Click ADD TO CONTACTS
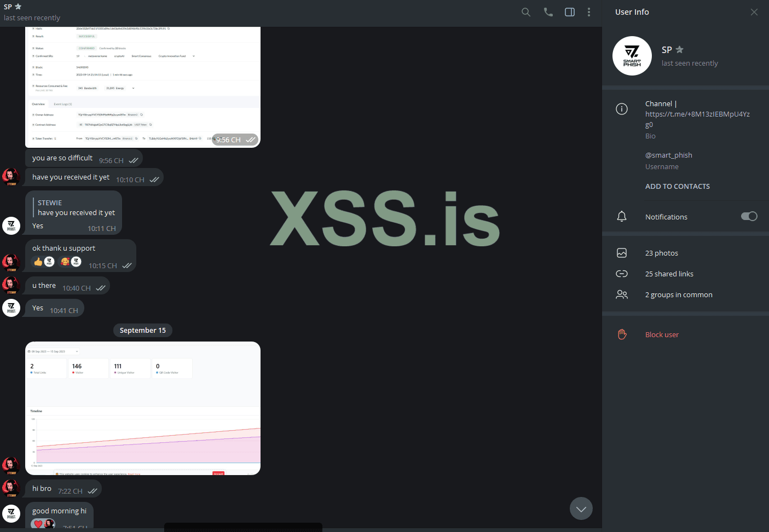Image resolution: width=769 pixels, height=532 pixels. [678, 186]
